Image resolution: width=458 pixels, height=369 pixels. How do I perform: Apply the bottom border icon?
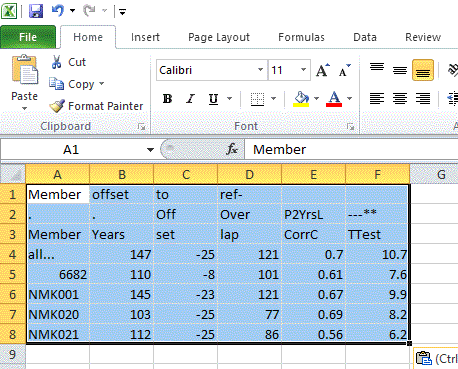click(257, 99)
